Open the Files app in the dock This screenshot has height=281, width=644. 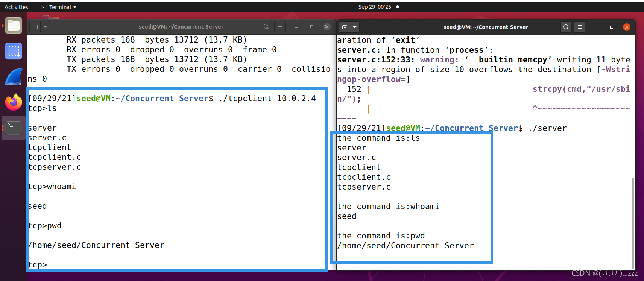(14, 26)
